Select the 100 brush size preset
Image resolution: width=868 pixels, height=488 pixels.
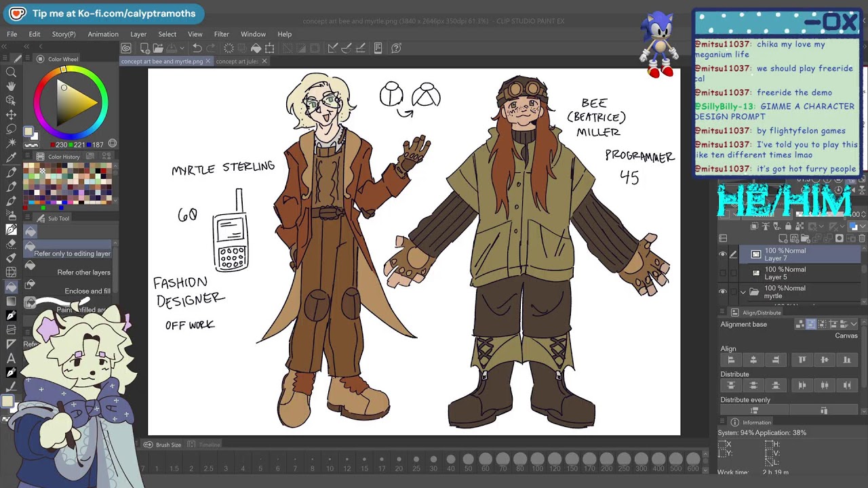tap(537, 462)
